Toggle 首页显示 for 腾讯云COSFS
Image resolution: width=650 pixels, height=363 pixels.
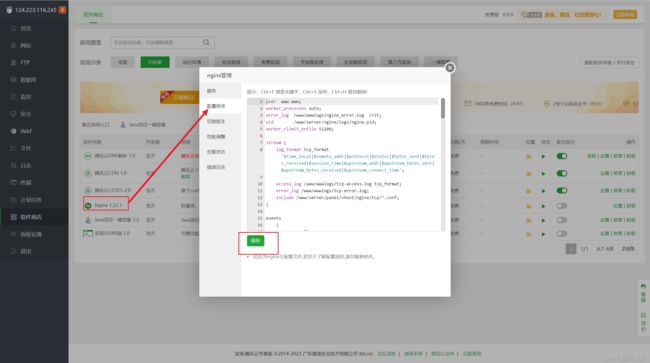pyautogui.click(x=562, y=191)
